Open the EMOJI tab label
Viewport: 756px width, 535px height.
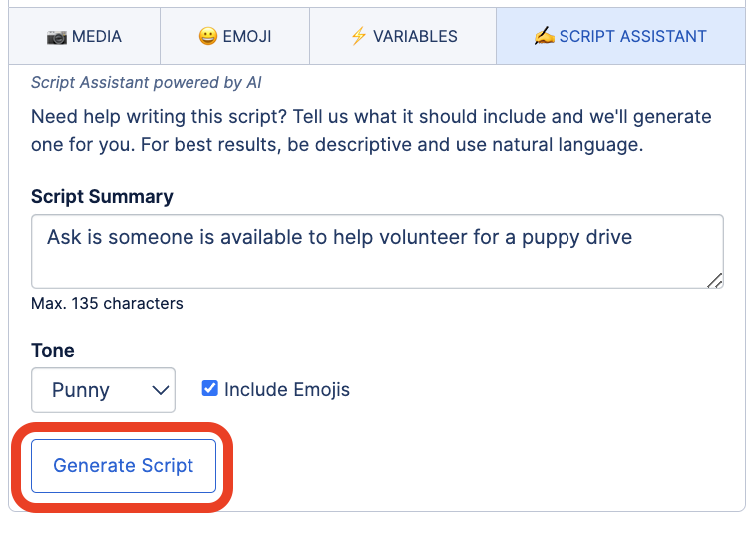pyautogui.click(x=247, y=37)
